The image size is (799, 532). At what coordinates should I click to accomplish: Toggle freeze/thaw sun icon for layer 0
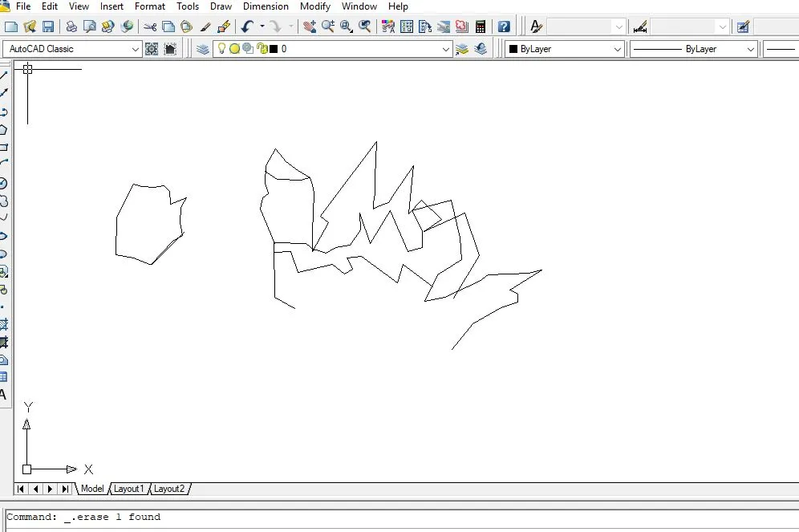(234, 49)
